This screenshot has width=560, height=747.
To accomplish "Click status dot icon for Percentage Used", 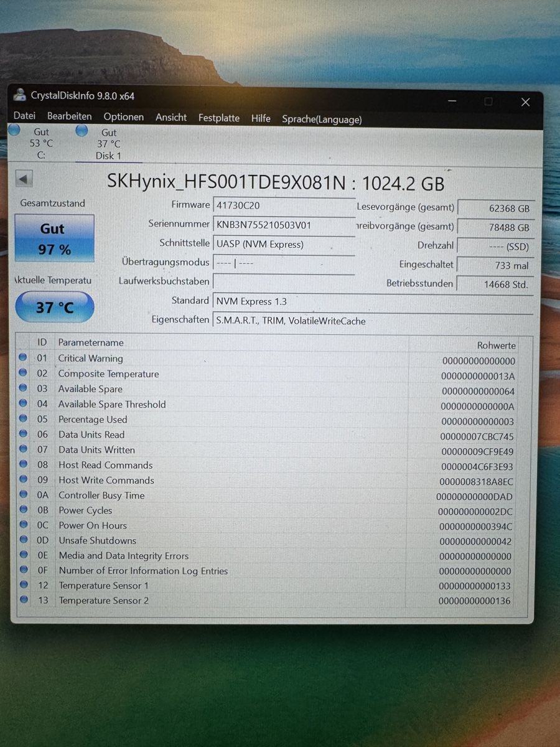I will tap(23, 418).
